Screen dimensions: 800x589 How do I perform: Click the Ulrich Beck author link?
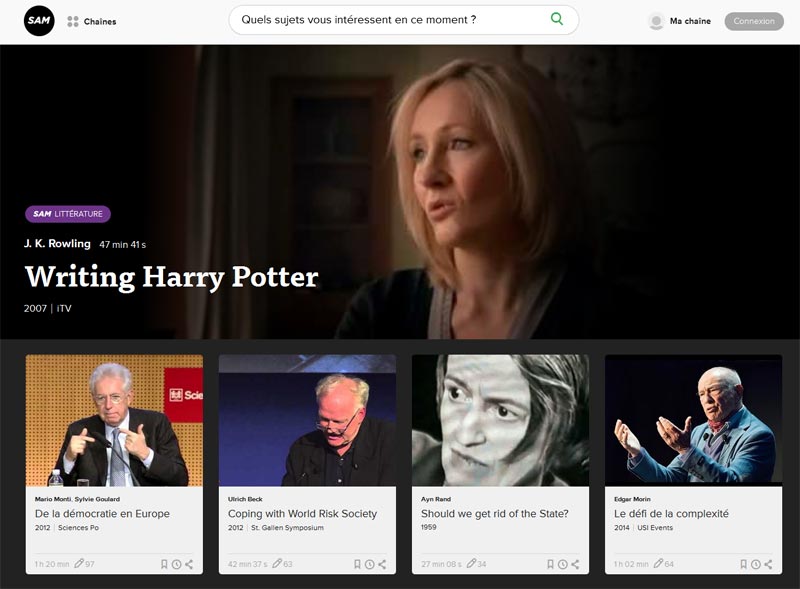(x=245, y=499)
